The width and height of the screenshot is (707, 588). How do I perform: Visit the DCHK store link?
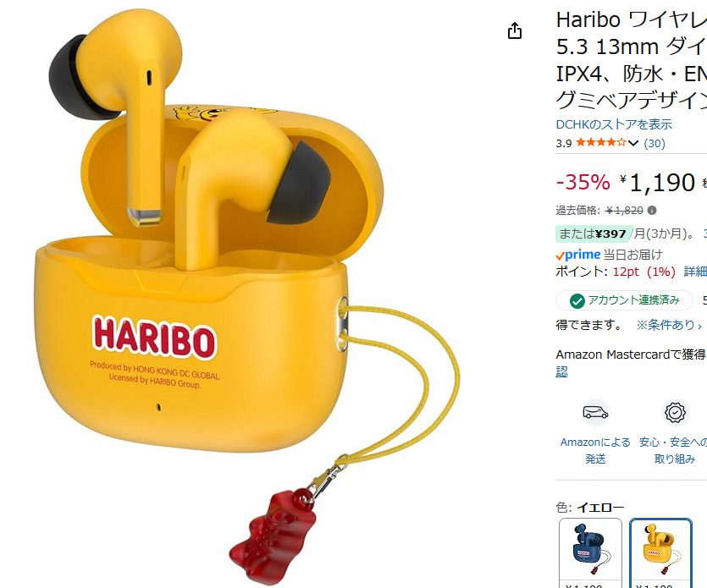coord(614,124)
